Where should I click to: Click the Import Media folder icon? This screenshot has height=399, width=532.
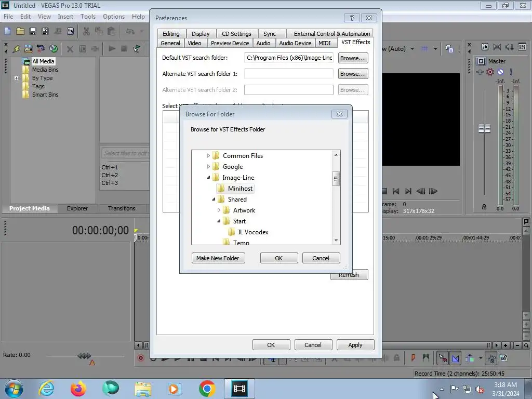[x=28, y=49]
